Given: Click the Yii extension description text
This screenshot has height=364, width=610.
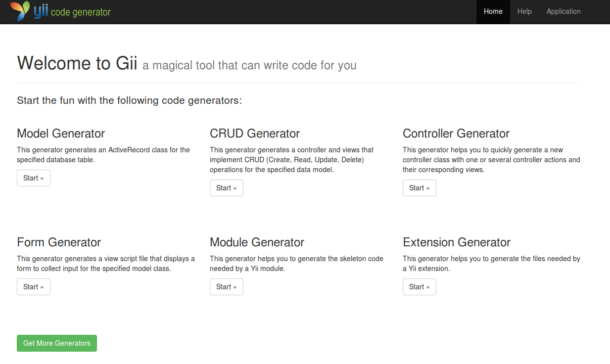Looking at the screenshot, I should click(x=491, y=264).
